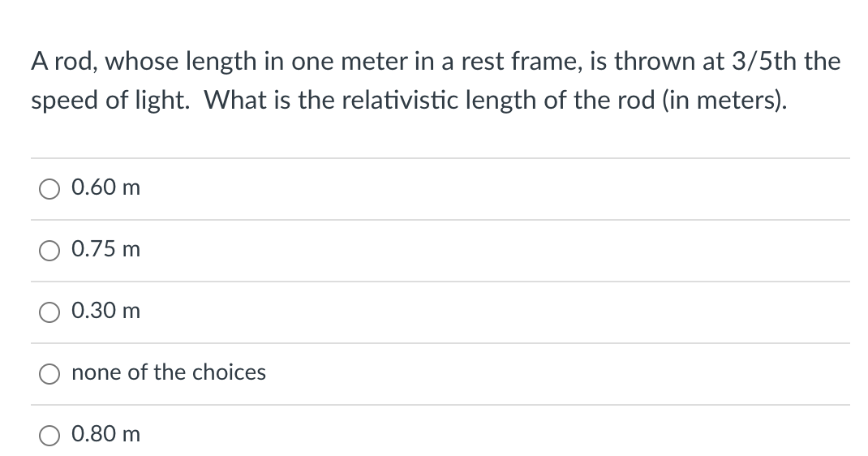
Task: Click the "none of the choices" label text
Action: tap(169, 372)
